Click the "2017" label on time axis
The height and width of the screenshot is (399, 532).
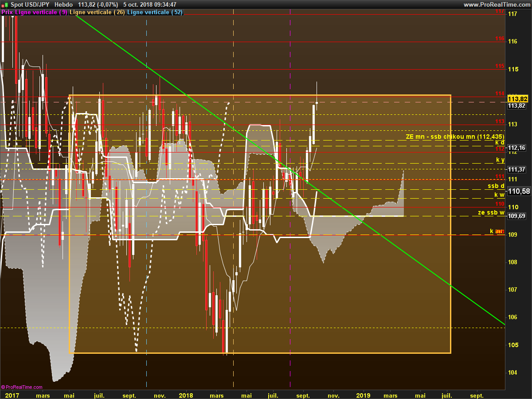click(12, 395)
